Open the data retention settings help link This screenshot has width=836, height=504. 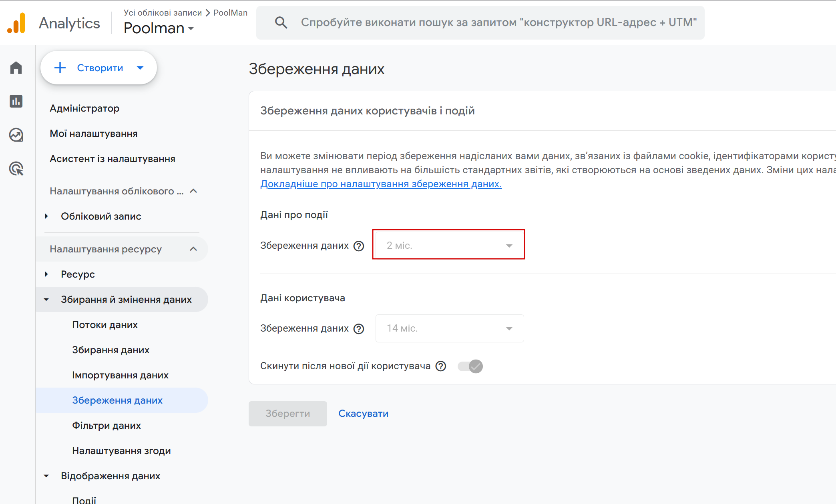pos(381,184)
